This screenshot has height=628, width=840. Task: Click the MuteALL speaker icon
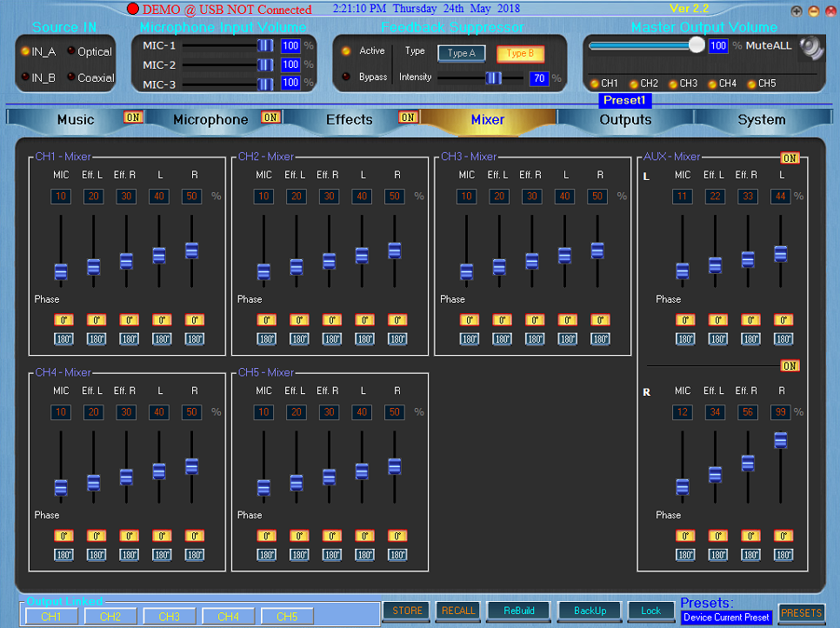click(811, 48)
